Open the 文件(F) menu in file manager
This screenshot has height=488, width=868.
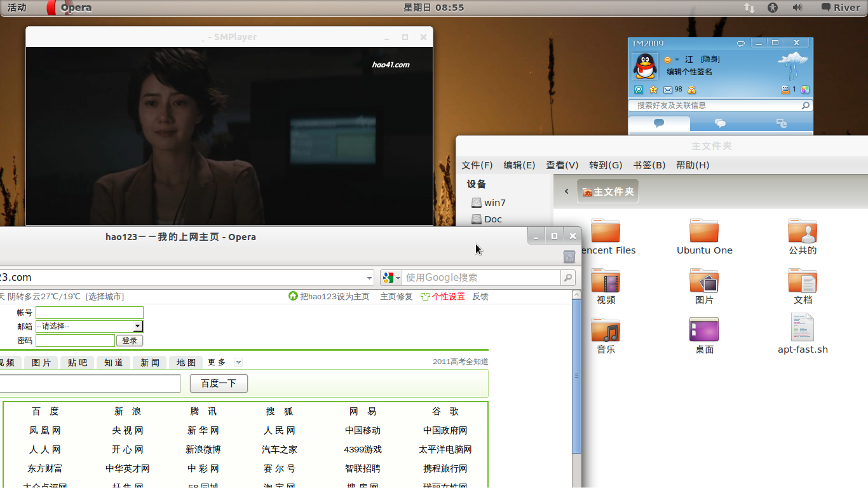[477, 165]
